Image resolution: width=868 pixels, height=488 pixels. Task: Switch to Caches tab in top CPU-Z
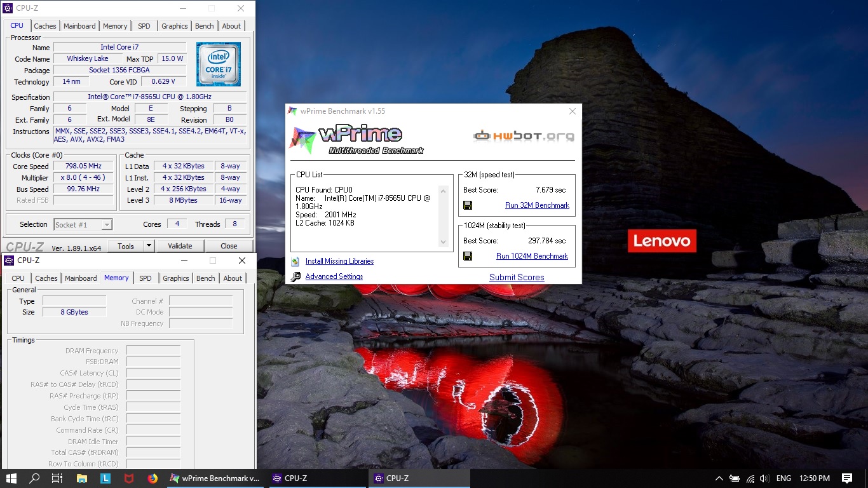pos(45,26)
